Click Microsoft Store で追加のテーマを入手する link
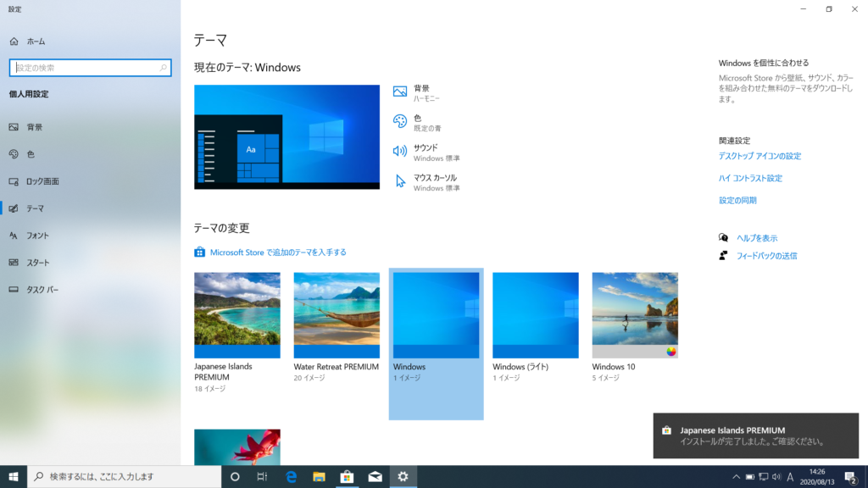 pos(278,252)
